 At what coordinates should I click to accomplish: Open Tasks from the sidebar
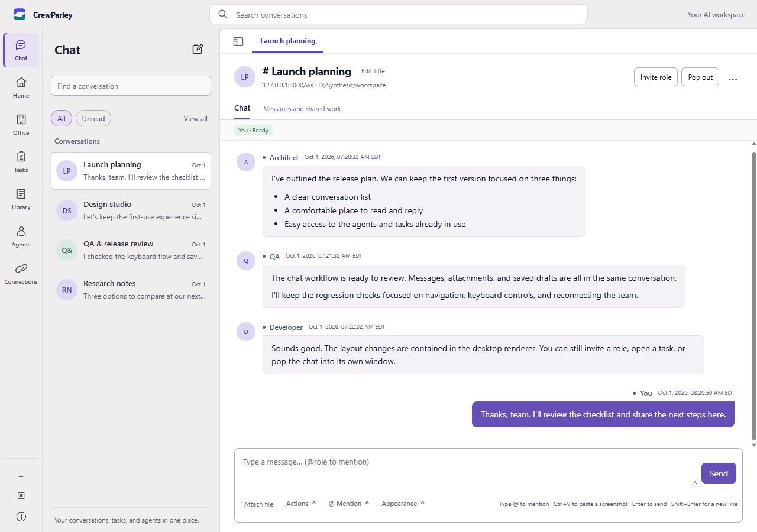pos(21,162)
